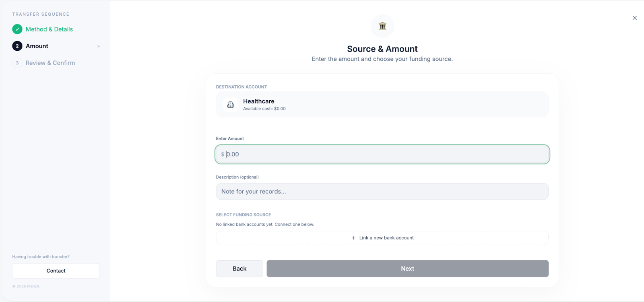
Task: Click the Description note field
Action: 382,192
